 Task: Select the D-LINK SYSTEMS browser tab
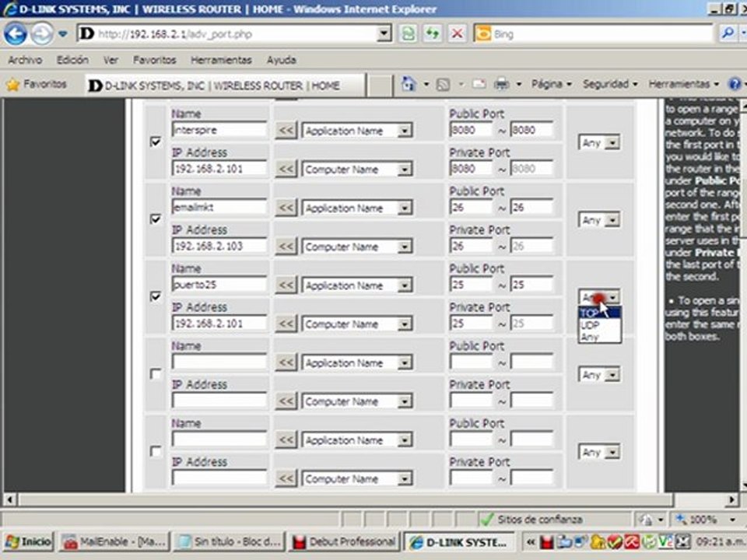pos(225,86)
